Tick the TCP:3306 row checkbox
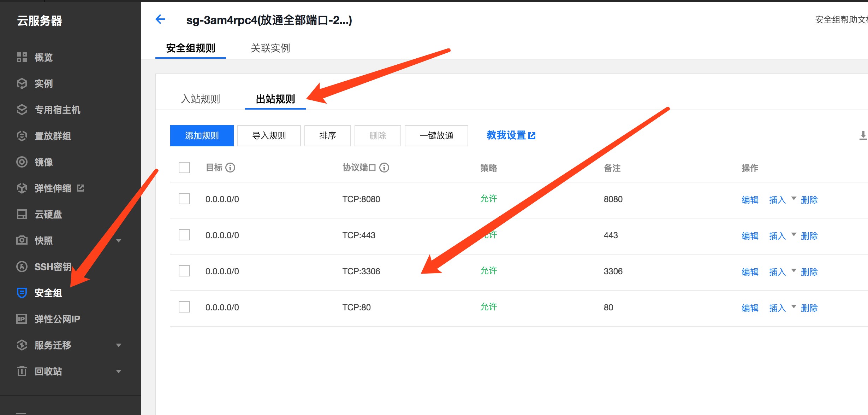The width and height of the screenshot is (868, 415). 184,271
